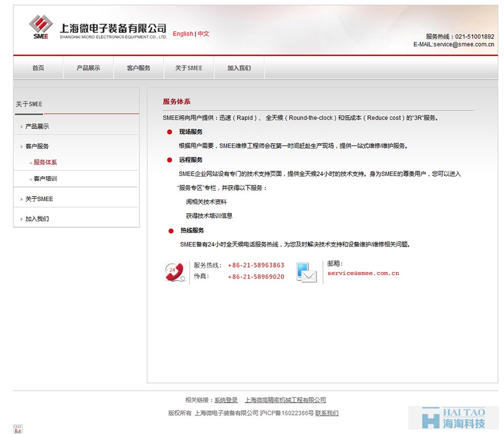The image size is (504, 434).
Task: Click the 关于SMEE sidebar panel title
Action: pos(29,104)
